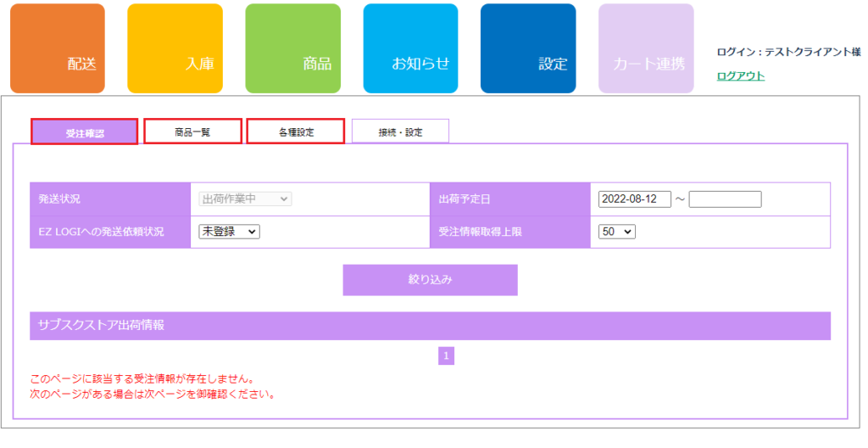
Task: Expand the 受注情報取得上限 dropdown showing 50
Action: pyautogui.click(x=616, y=231)
